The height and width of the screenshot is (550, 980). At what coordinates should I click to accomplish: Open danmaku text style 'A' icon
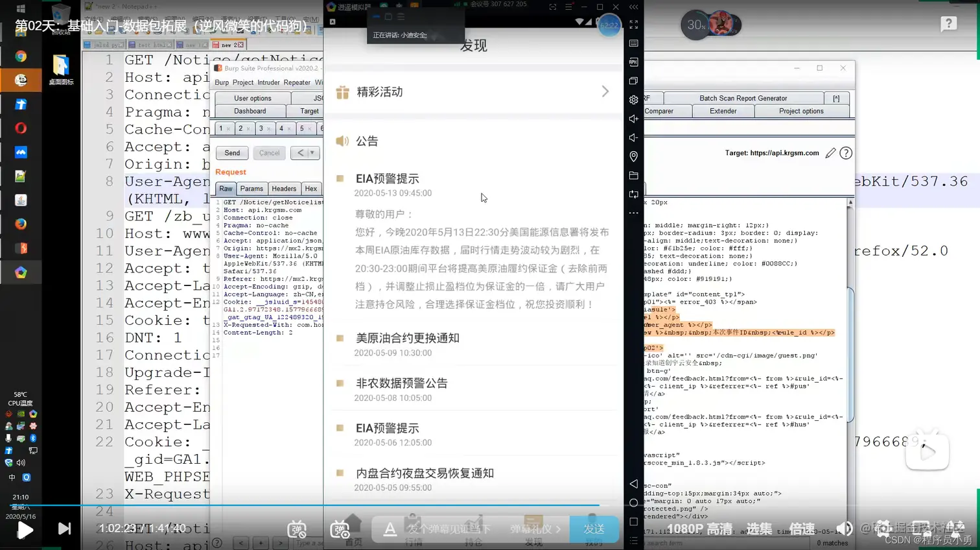(390, 529)
